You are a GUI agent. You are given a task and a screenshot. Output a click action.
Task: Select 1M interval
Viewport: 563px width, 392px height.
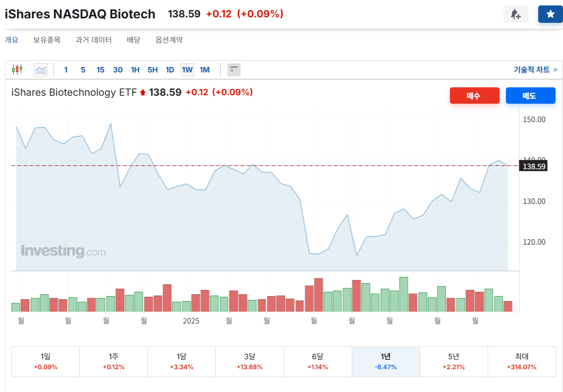coord(205,69)
